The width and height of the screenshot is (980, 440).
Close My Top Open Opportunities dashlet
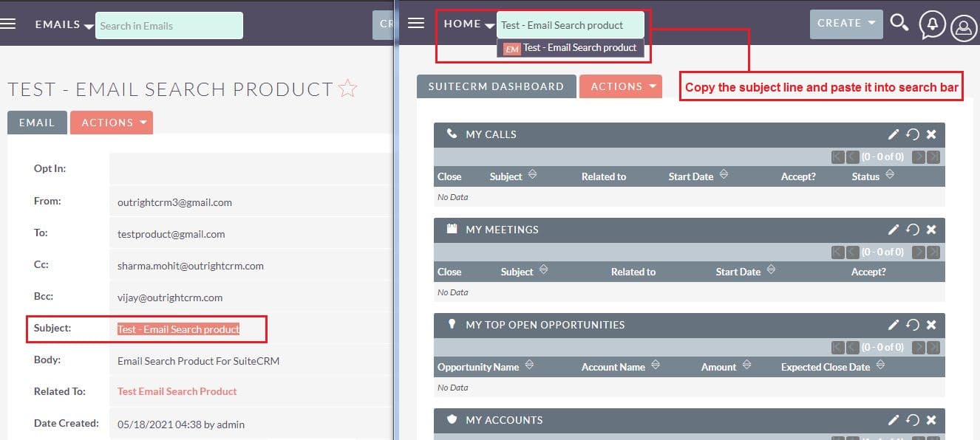(x=931, y=325)
